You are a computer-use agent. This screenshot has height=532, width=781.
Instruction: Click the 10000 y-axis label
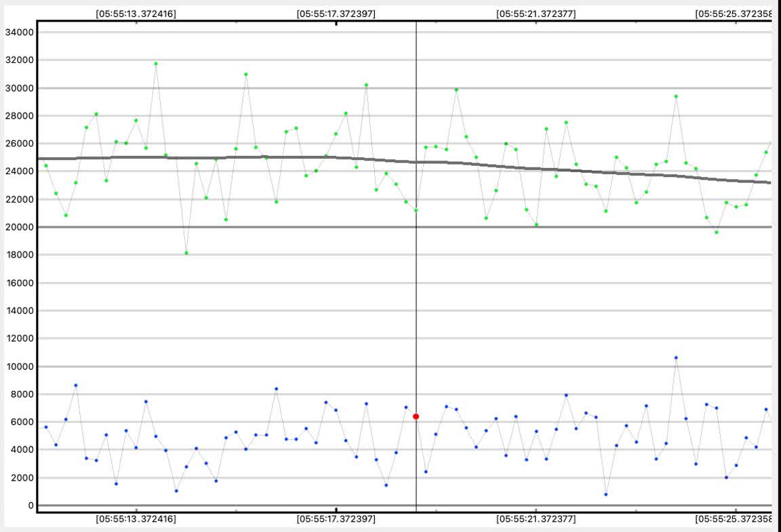tap(20, 367)
